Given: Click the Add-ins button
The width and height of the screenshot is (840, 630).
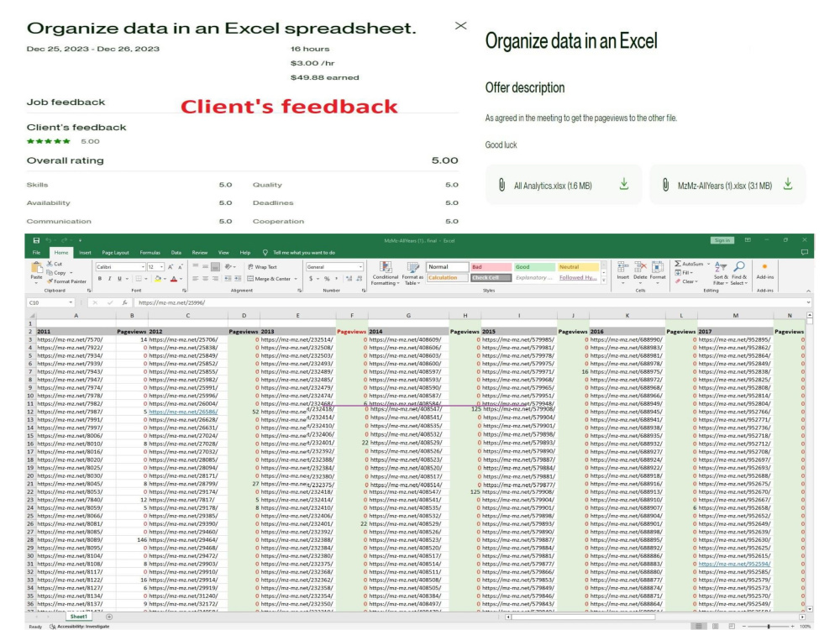Looking at the screenshot, I should coord(765,271).
